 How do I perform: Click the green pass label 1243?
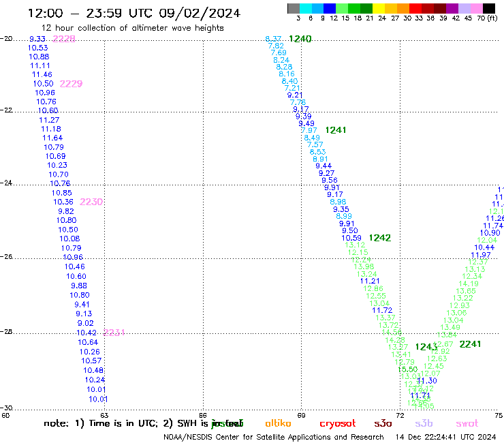click(426, 347)
